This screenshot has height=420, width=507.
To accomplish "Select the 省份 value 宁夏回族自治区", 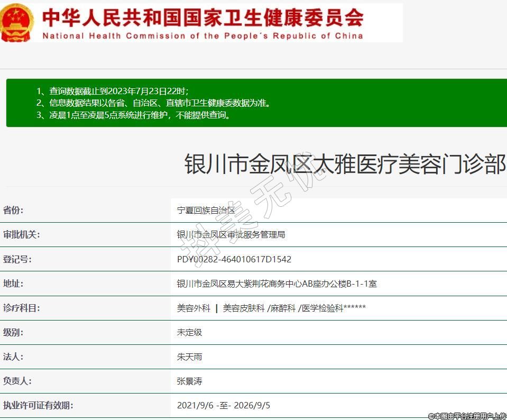I will pyautogui.click(x=206, y=210).
